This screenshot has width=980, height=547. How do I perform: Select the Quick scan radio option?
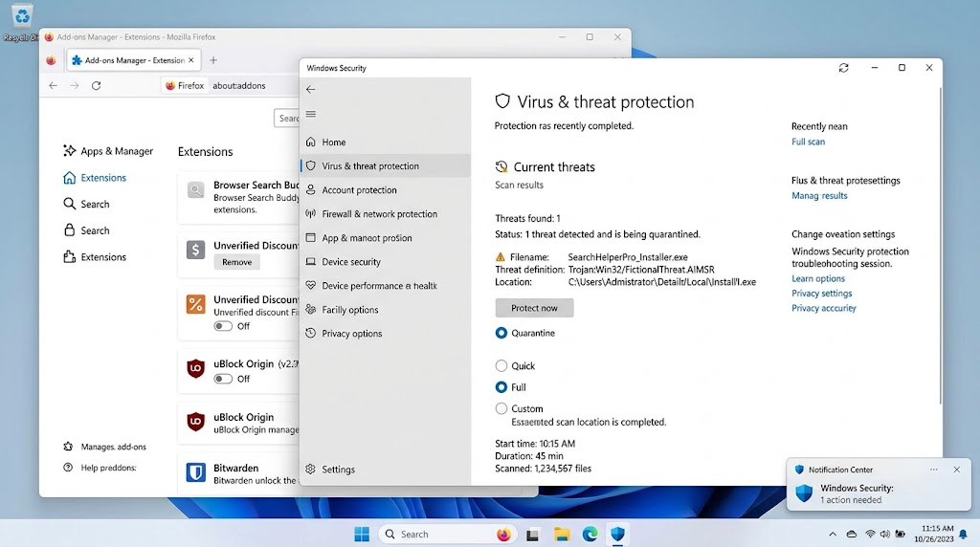tap(501, 365)
